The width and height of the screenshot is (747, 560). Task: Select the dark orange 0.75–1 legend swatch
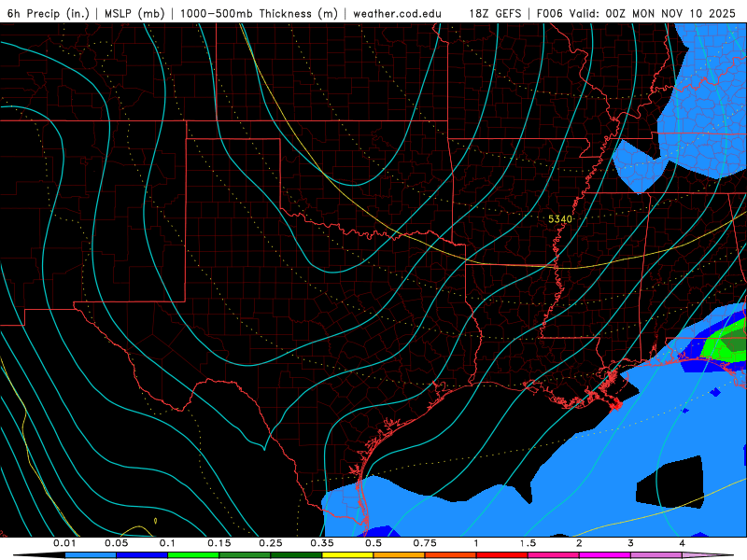point(451,555)
